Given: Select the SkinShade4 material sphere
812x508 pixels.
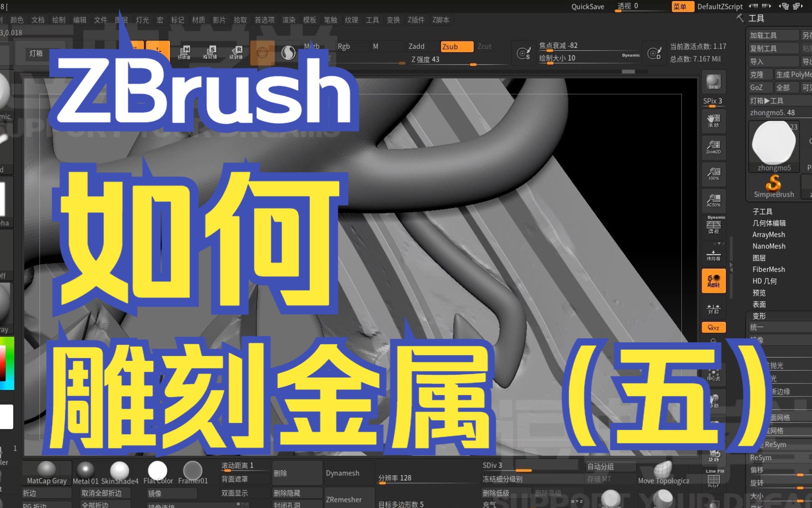Looking at the screenshot, I should click(x=120, y=472).
